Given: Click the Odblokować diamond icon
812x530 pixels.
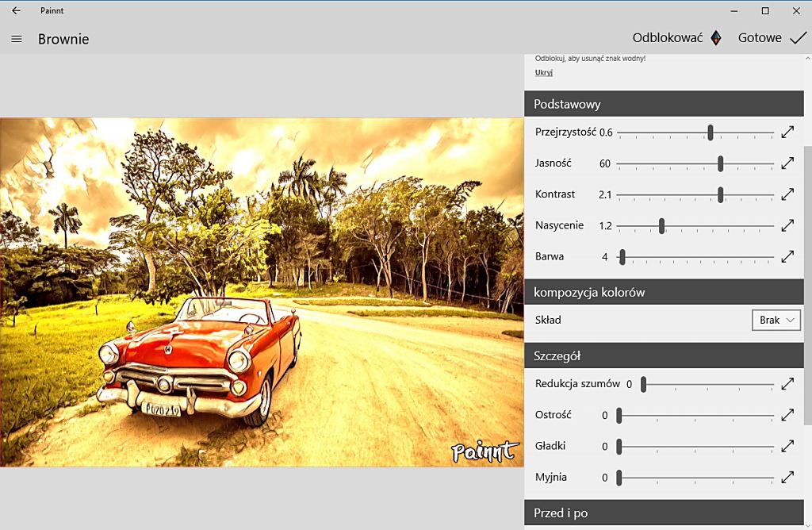Looking at the screenshot, I should (x=716, y=38).
